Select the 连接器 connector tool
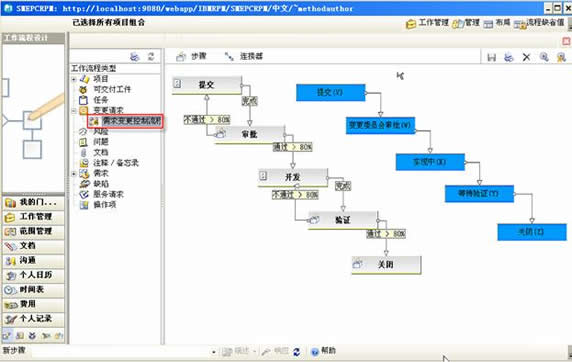This screenshot has height=362, width=572. [244, 56]
